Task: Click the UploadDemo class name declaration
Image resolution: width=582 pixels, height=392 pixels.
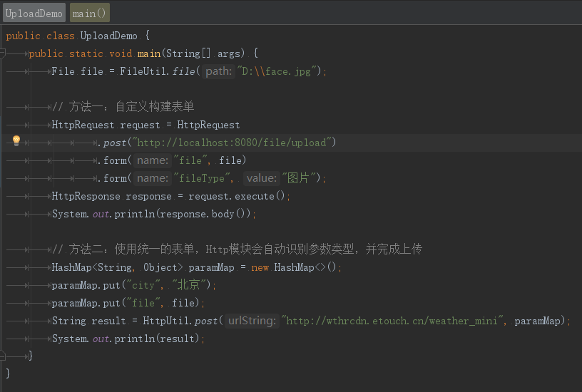Action: (108, 36)
